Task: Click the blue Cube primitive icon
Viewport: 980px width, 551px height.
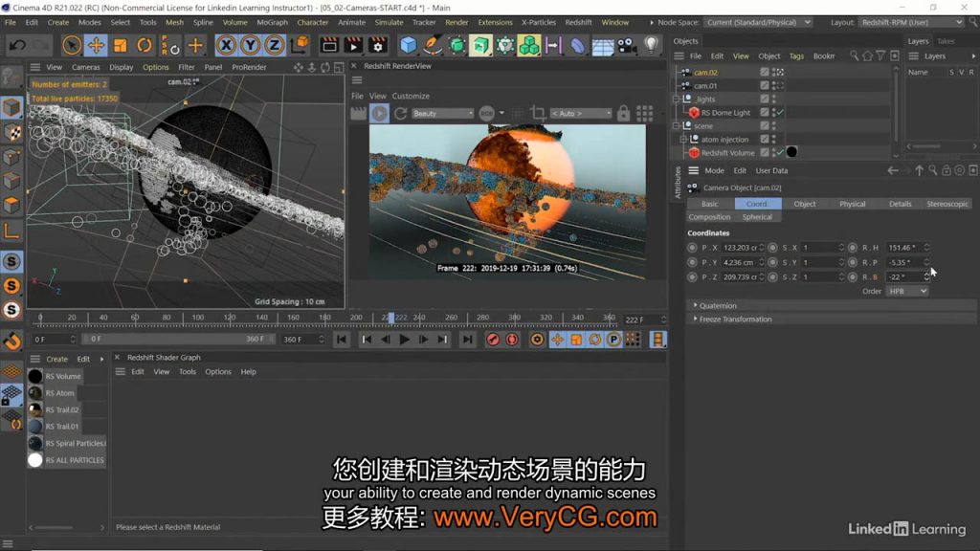Action: (x=408, y=45)
